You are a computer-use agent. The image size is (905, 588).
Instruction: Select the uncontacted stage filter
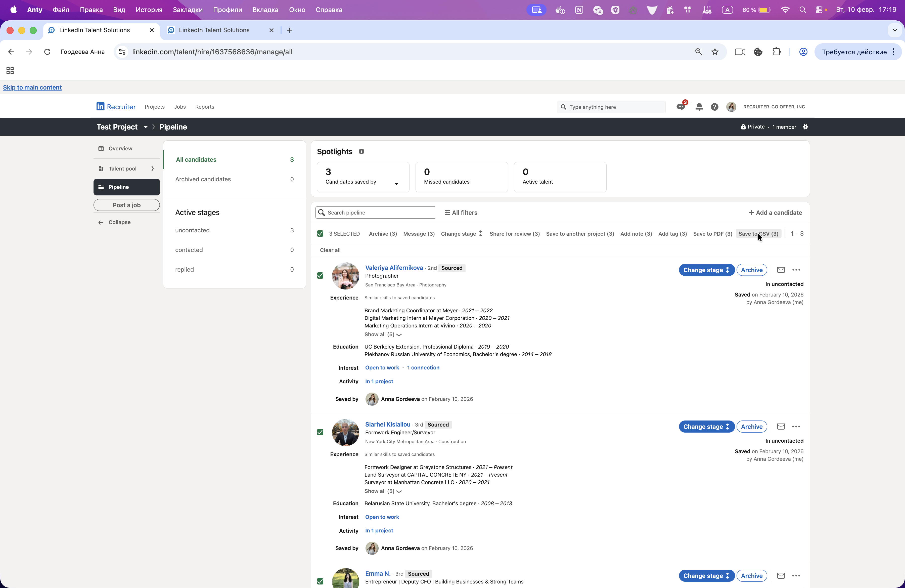pyautogui.click(x=192, y=230)
